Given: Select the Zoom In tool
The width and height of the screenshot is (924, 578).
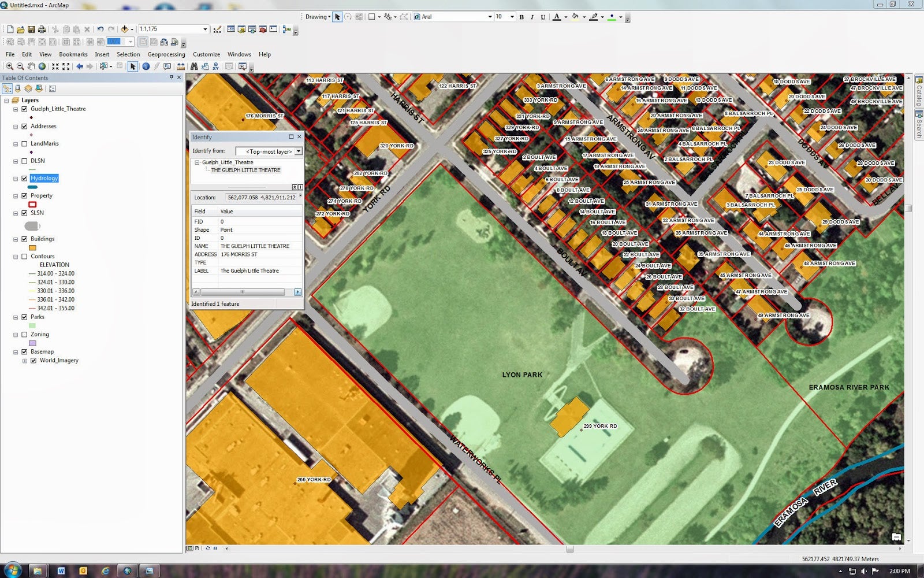Looking at the screenshot, I should click(9, 66).
